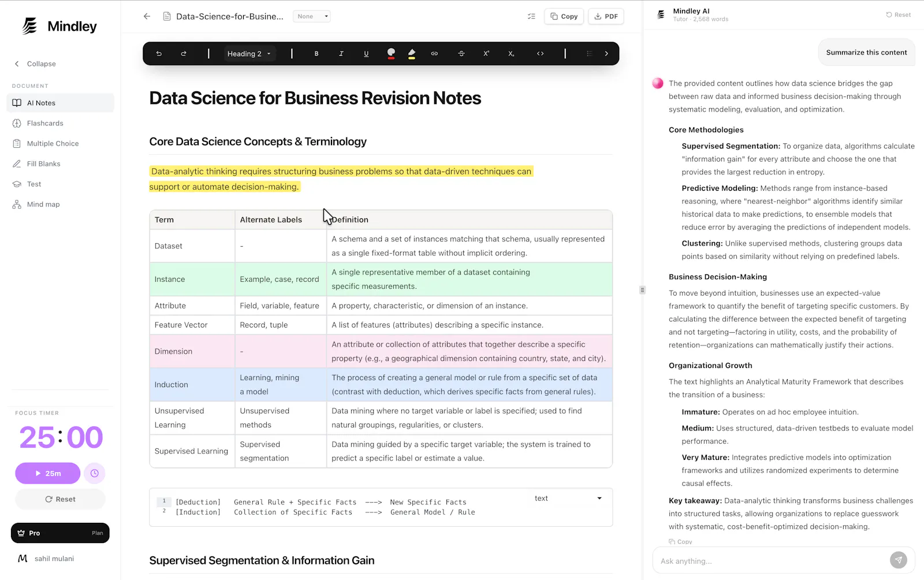Apply superscript formatting
The width and height of the screenshot is (924, 580).
click(x=486, y=54)
